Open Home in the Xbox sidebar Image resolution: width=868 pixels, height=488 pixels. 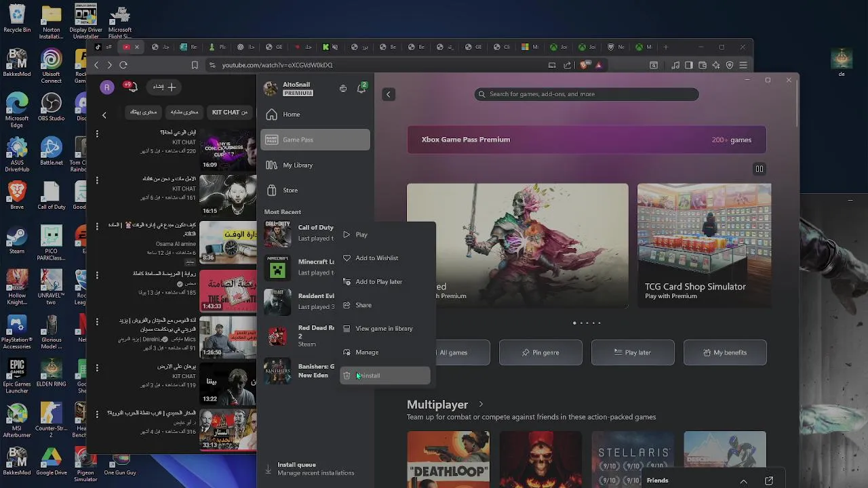pyautogui.click(x=315, y=115)
